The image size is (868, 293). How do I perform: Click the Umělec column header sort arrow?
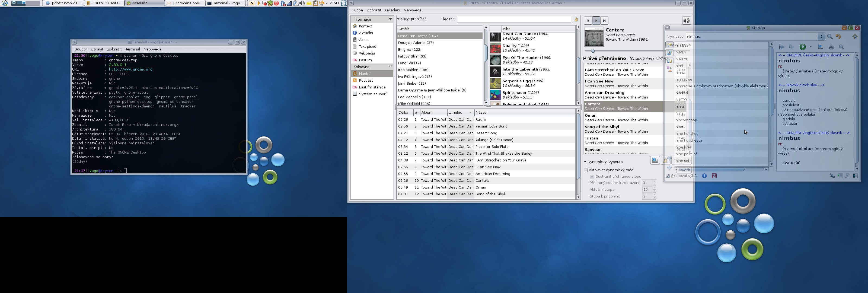tap(471, 112)
